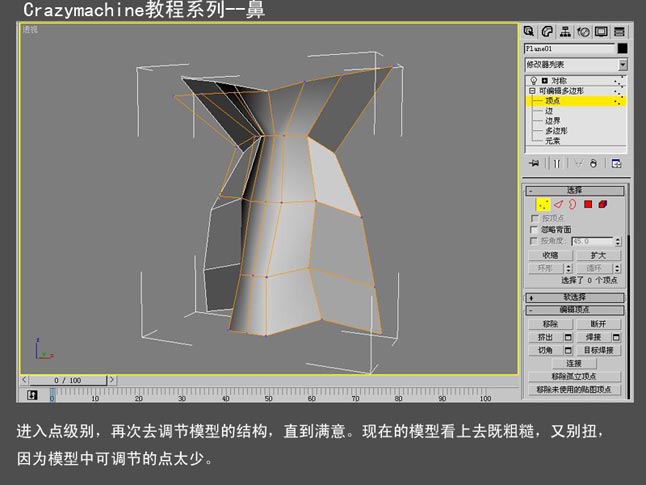
Task: Open the 修改器列表 modifier list dropdown
Action: click(576, 65)
